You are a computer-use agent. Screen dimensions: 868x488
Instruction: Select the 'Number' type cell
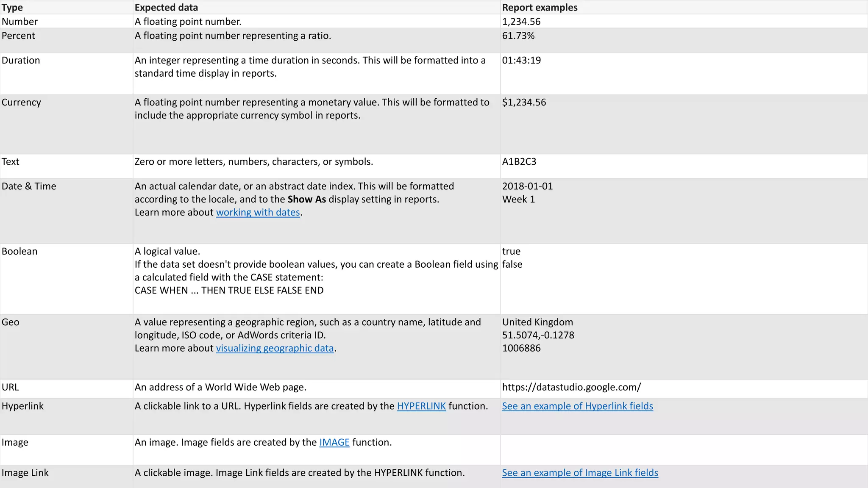pos(19,22)
